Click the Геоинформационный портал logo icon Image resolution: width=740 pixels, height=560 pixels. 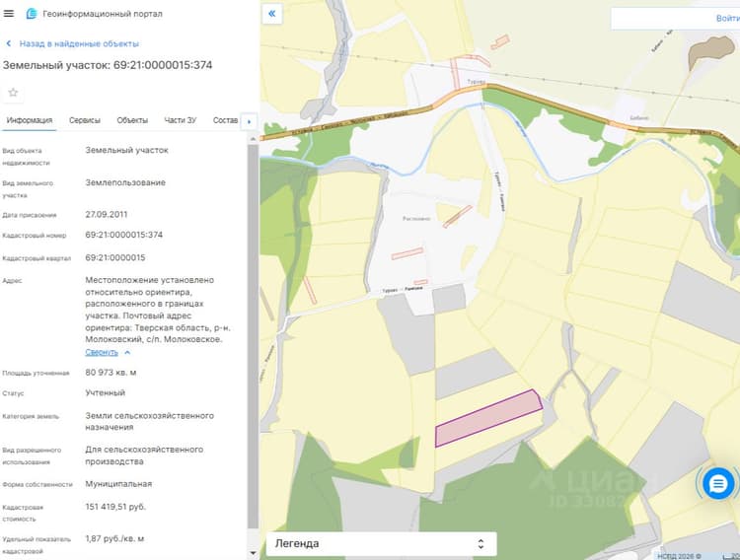point(32,14)
